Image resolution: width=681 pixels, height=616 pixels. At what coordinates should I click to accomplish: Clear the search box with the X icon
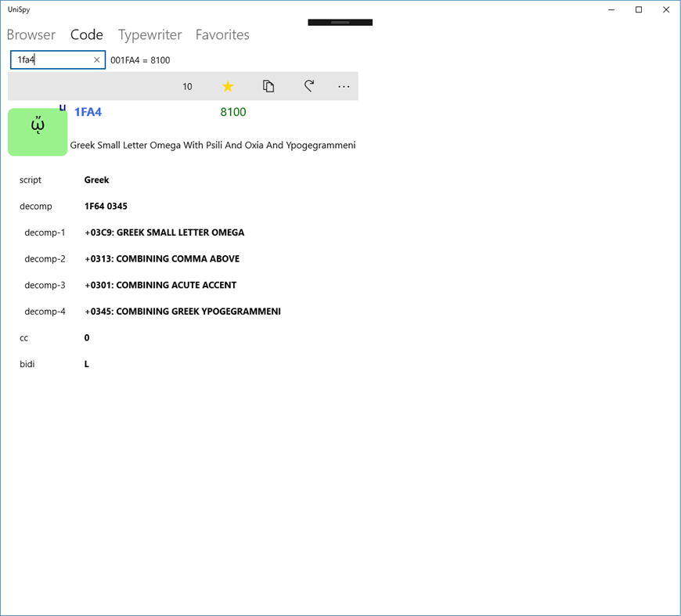tap(97, 59)
